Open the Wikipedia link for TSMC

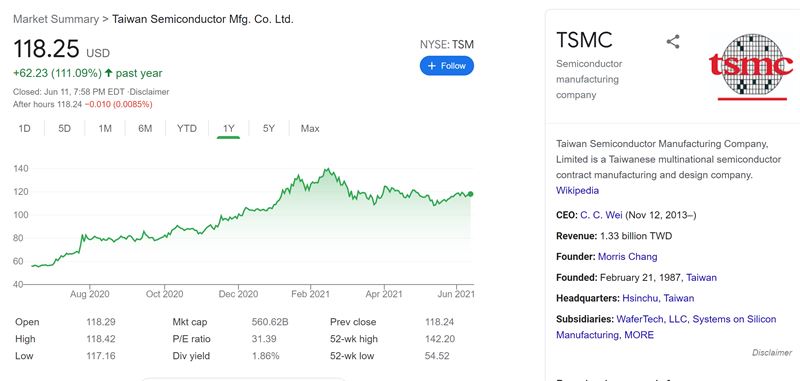pyautogui.click(x=578, y=191)
